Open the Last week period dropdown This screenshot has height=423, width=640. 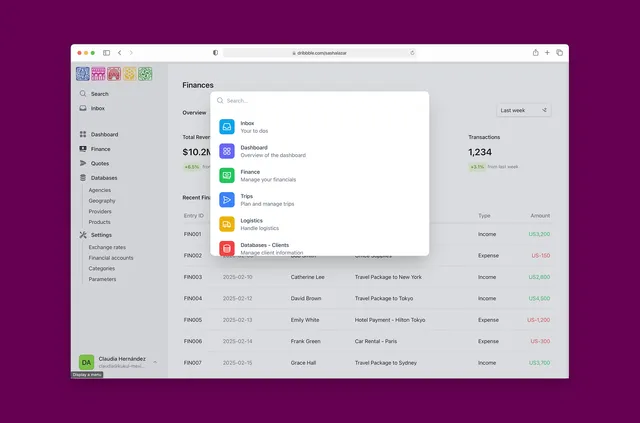coord(524,110)
